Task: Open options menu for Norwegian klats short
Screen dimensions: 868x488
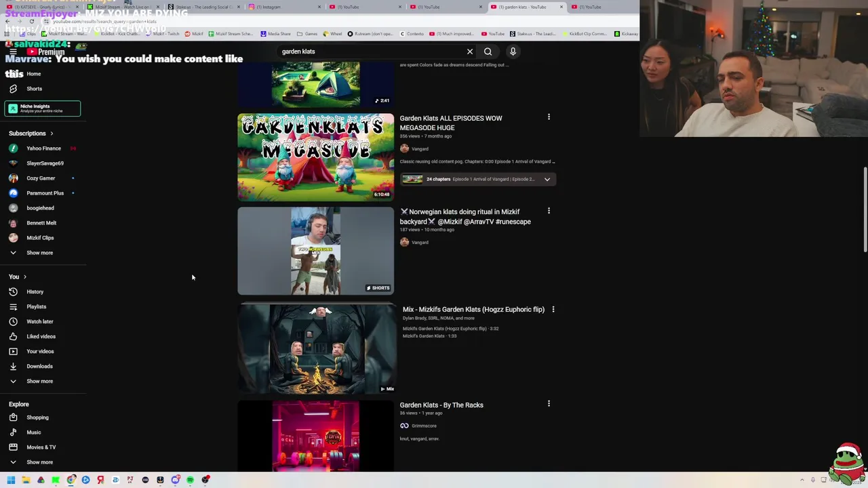Action: [549, 211]
